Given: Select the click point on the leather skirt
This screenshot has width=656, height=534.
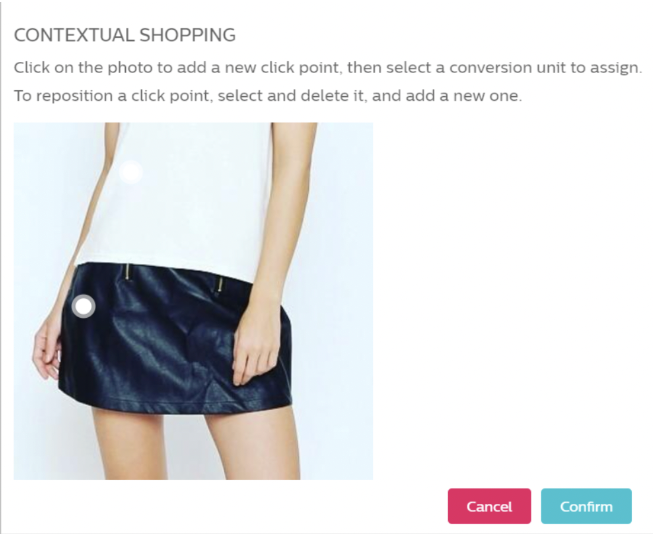Looking at the screenshot, I should (84, 306).
